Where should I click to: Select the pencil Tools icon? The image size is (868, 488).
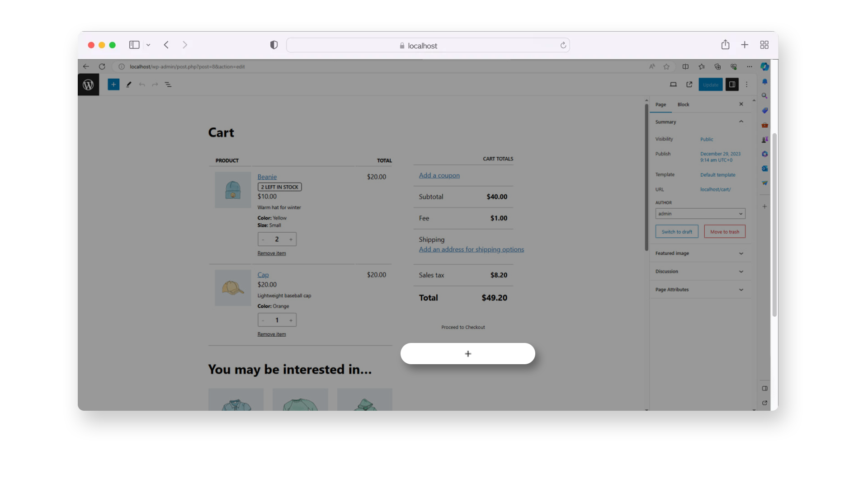tap(129, 84)
